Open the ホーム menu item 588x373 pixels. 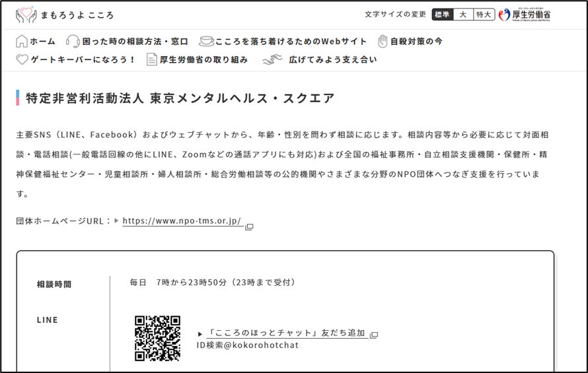click(x=42, y=41)
